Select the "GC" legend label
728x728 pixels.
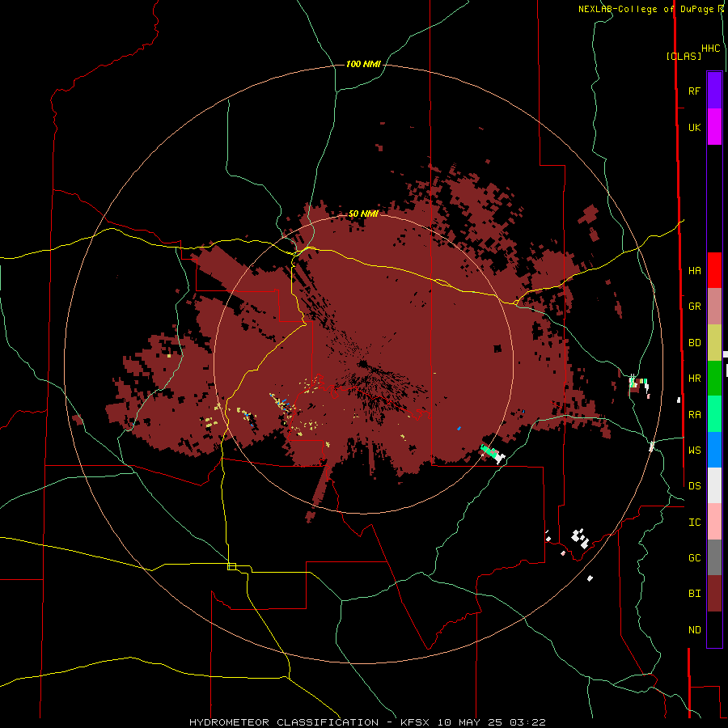(694, 558)
